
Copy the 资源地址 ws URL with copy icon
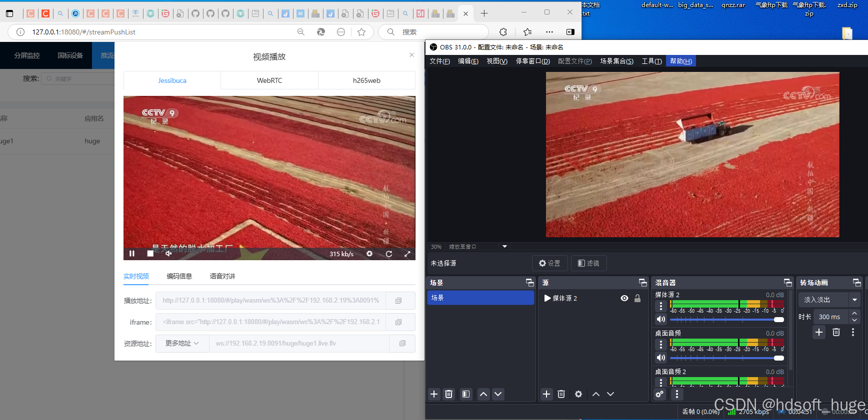coord(402,344)
